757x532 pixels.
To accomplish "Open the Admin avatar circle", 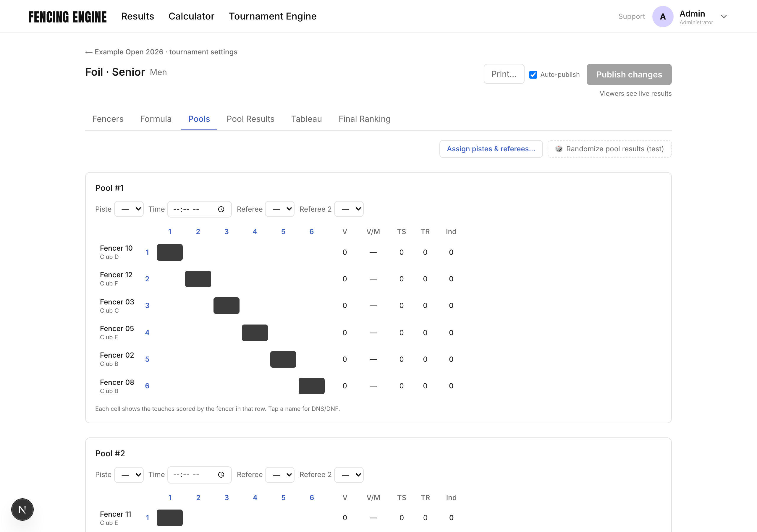I will (x=663, y=17).
